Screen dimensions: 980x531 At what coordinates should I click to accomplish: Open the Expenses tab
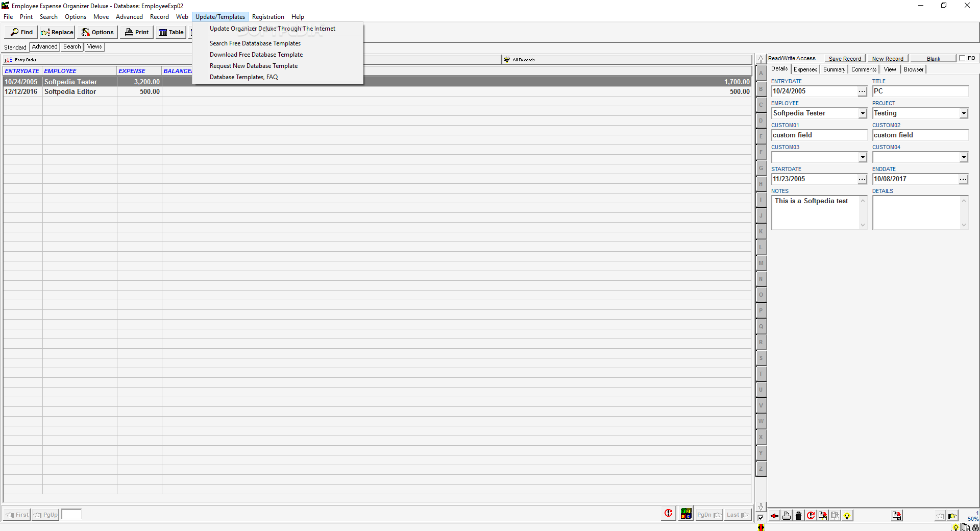(x=805, y=69)
